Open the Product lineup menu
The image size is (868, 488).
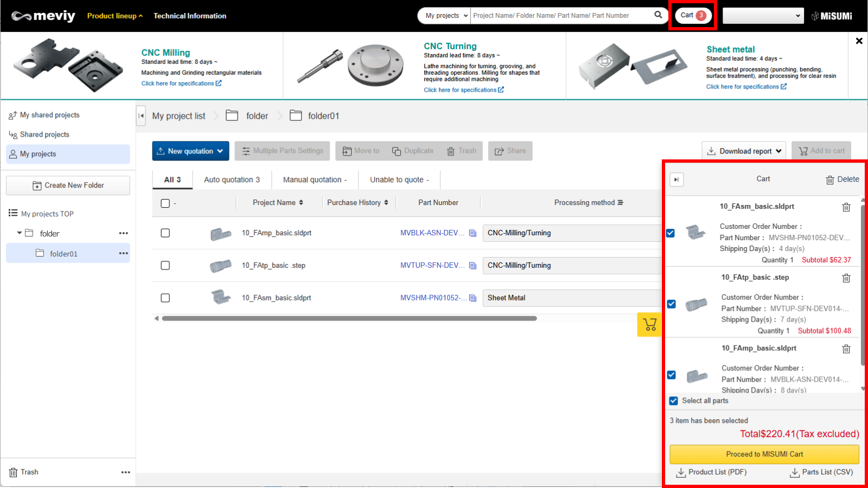tap(114, 16)
